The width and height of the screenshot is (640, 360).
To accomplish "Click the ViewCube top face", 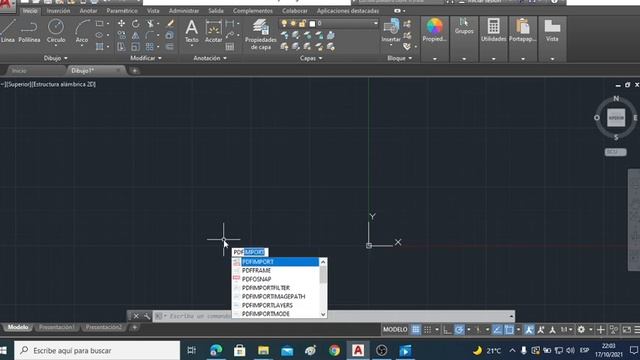I will tap(616, 118).
